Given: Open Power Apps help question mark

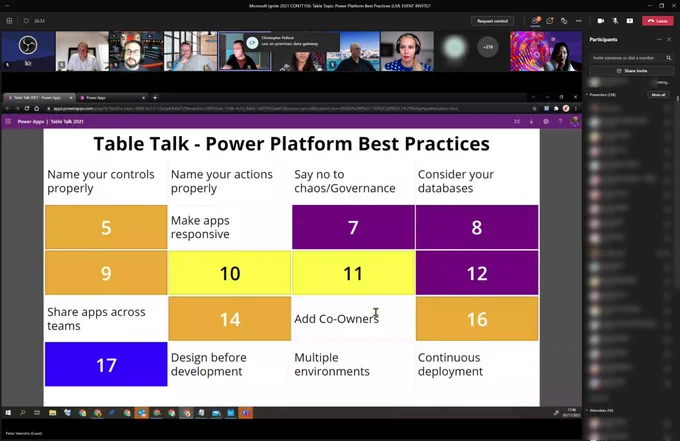Looking at the screenshot, I should [560, 121].
